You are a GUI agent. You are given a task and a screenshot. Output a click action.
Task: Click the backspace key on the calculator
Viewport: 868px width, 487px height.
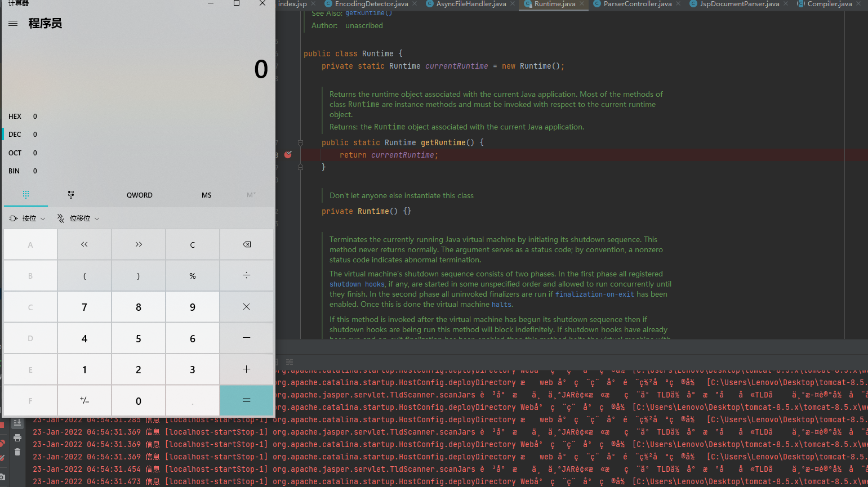[x=247, y=244]
